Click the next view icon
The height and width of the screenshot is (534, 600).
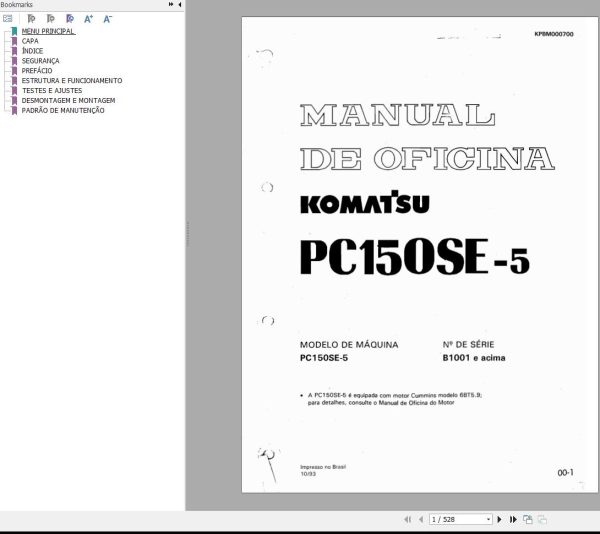tap(542, 519)
